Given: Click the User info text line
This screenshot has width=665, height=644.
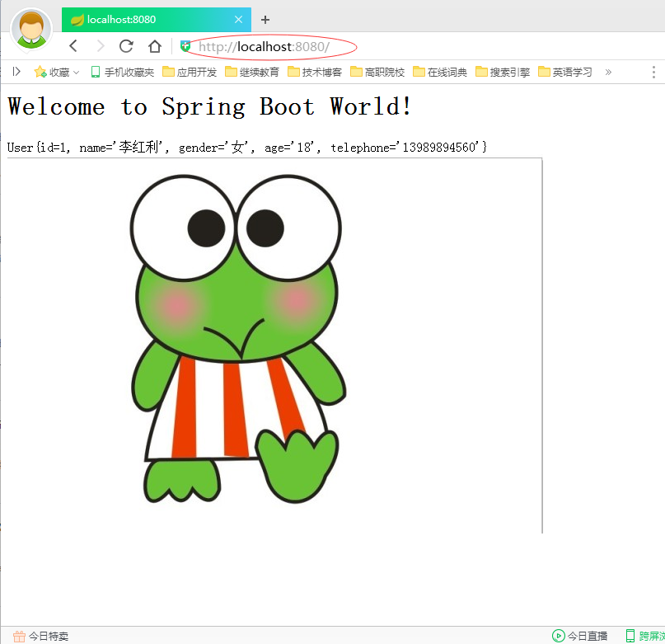Looking at the screenshot, I should (247, 147).
